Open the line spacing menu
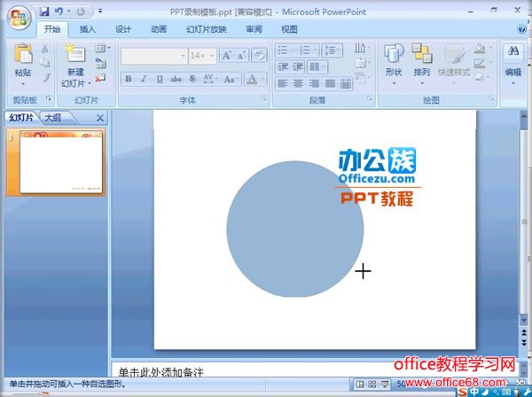532x397 pixels. [332, 51]
